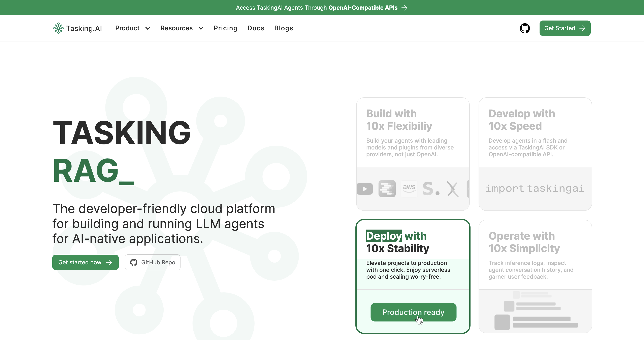
Task: Click the X logo in the Build card
Action: click(x=452, y=189)
